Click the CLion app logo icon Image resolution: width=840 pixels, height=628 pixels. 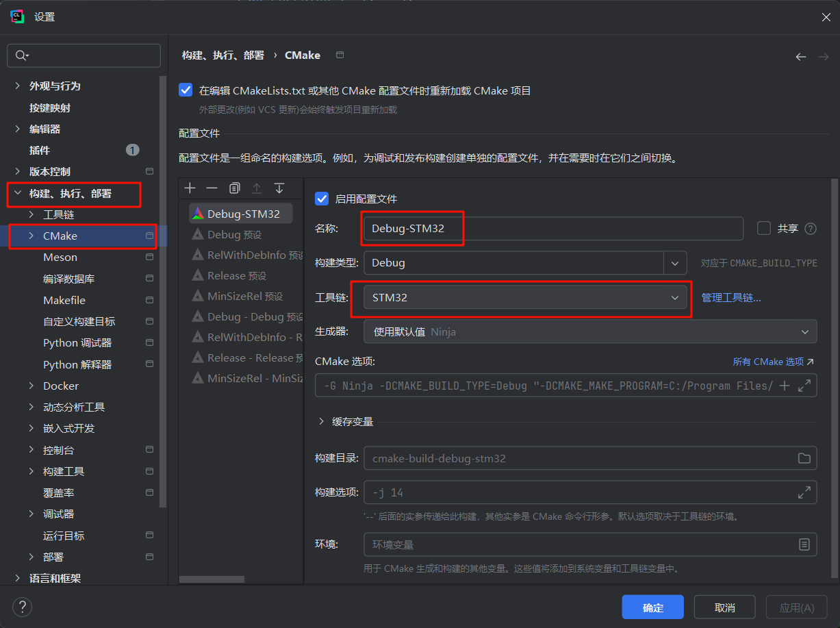18,17
